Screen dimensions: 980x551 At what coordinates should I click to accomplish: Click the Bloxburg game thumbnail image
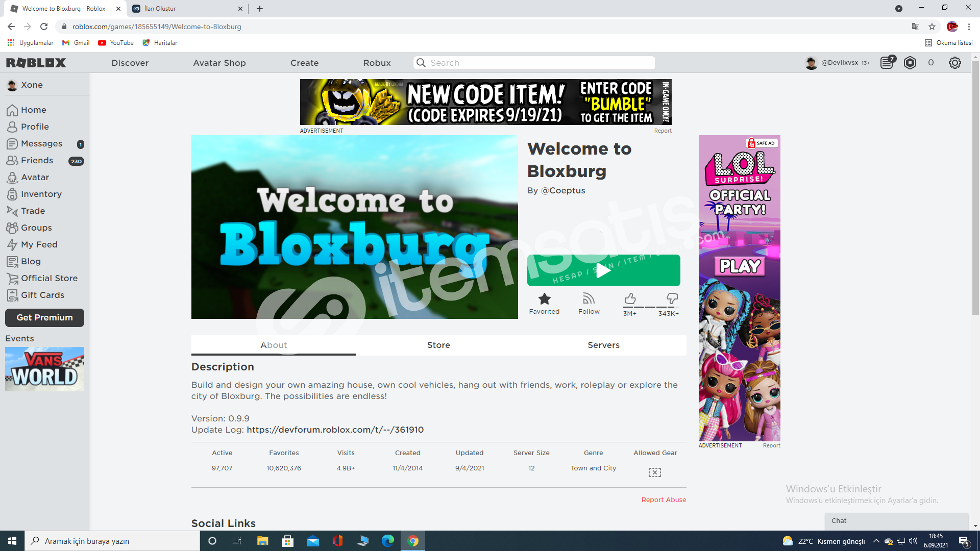click(355, 227)
